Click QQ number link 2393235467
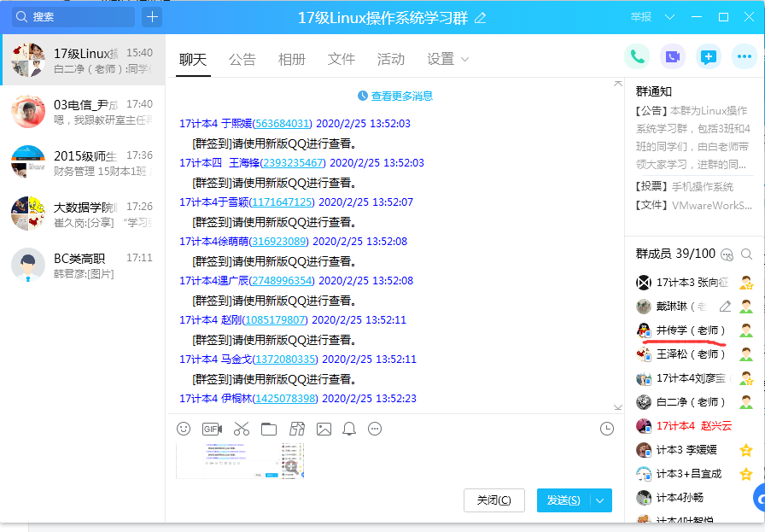This screenshot has height=532, width=765. [293, 162]
